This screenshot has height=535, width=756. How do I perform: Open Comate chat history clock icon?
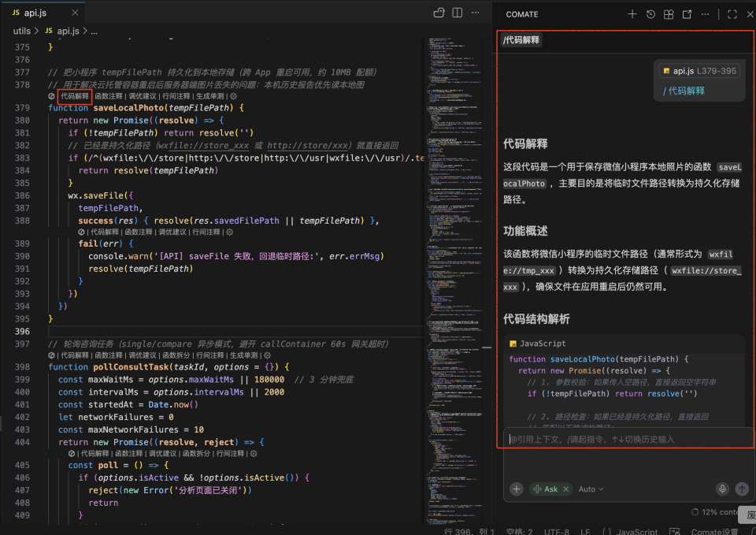pos(650,14)
